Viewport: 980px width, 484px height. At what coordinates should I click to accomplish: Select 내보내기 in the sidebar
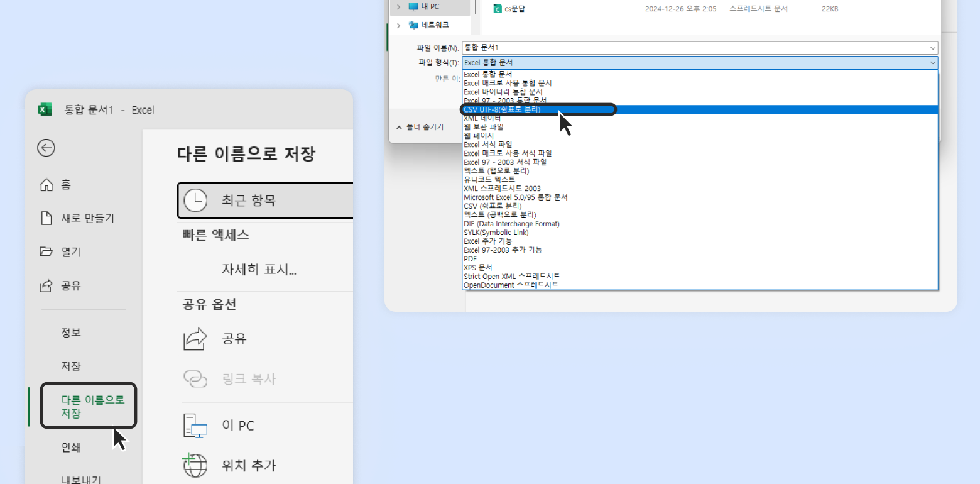[81, 479]
